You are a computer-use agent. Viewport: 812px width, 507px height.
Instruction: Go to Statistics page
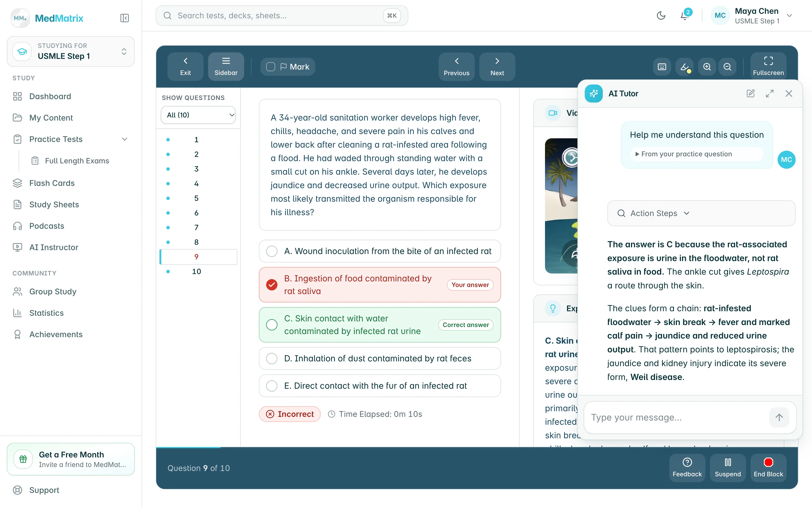pyautogui.click(x=46, y=313)
